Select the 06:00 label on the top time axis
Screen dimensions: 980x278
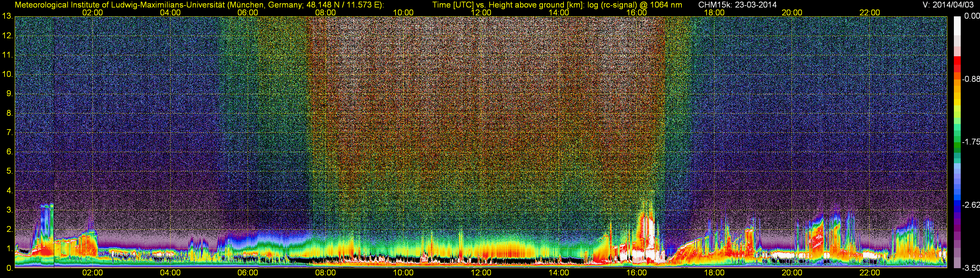click(x=248, y=12)
